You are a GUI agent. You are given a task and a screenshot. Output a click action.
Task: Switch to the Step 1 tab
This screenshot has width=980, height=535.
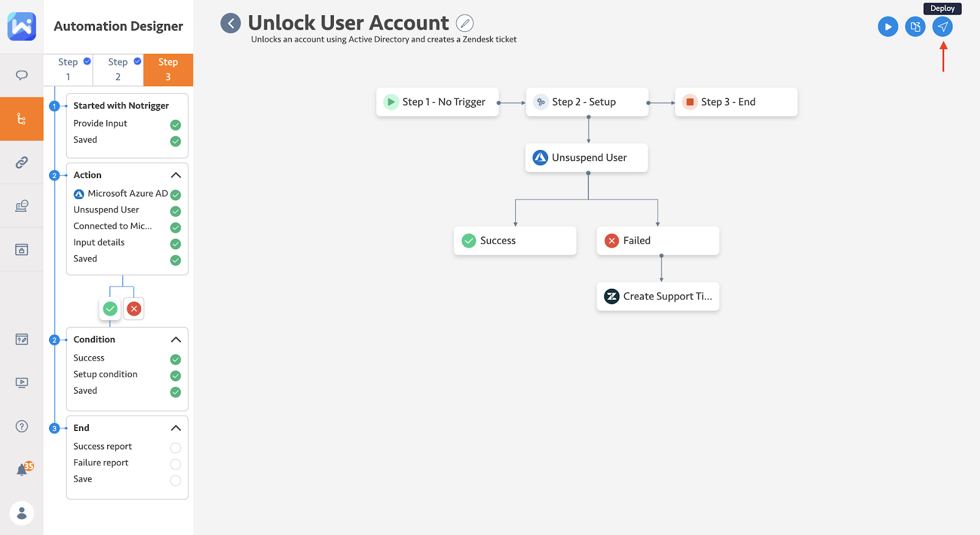(68, 70)
